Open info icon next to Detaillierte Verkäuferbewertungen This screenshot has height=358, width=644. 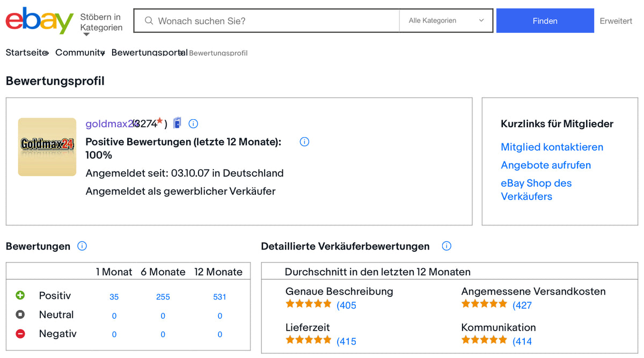click(447, 246)
